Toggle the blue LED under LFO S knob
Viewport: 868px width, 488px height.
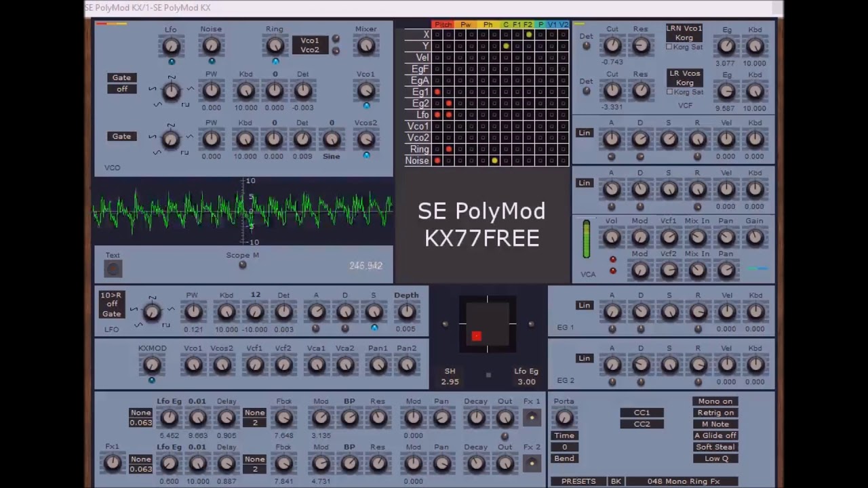[374, 328]
